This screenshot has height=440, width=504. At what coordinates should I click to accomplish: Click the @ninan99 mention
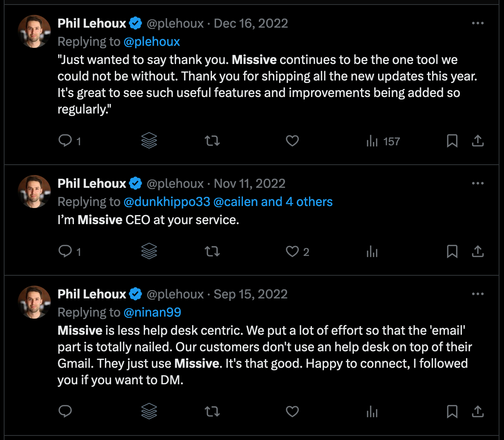[152, 312]
